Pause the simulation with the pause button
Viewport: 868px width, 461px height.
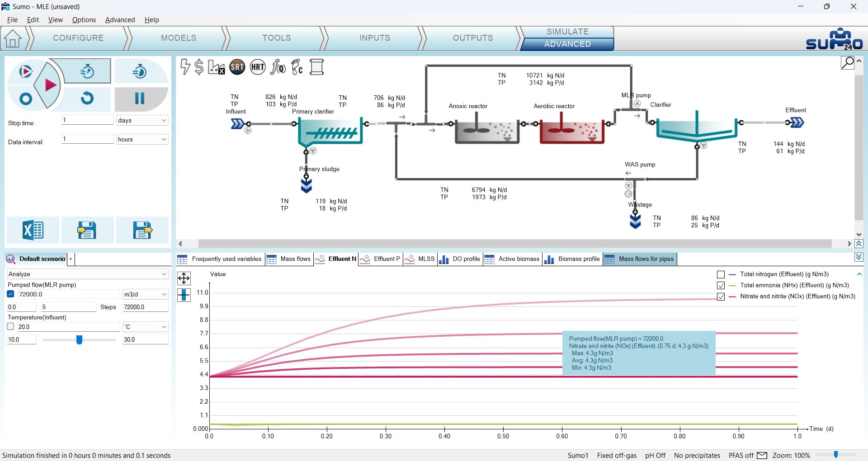tap(140, 99)
